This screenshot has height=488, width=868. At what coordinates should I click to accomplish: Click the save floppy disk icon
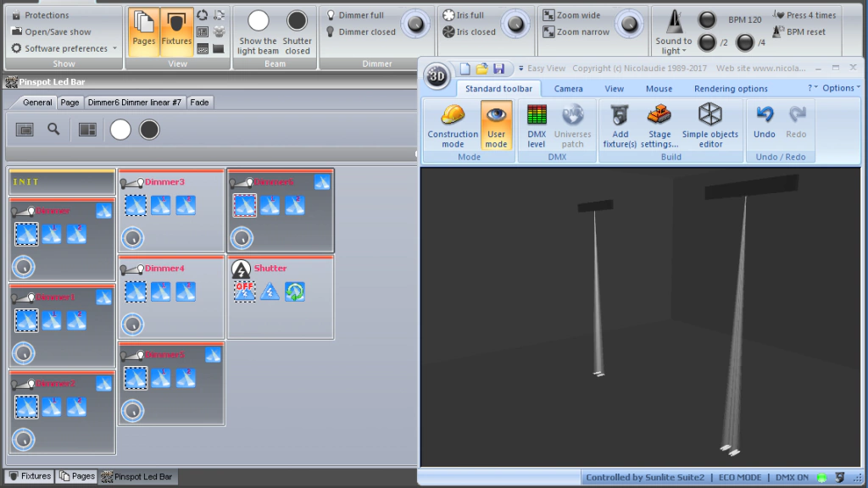498,68
